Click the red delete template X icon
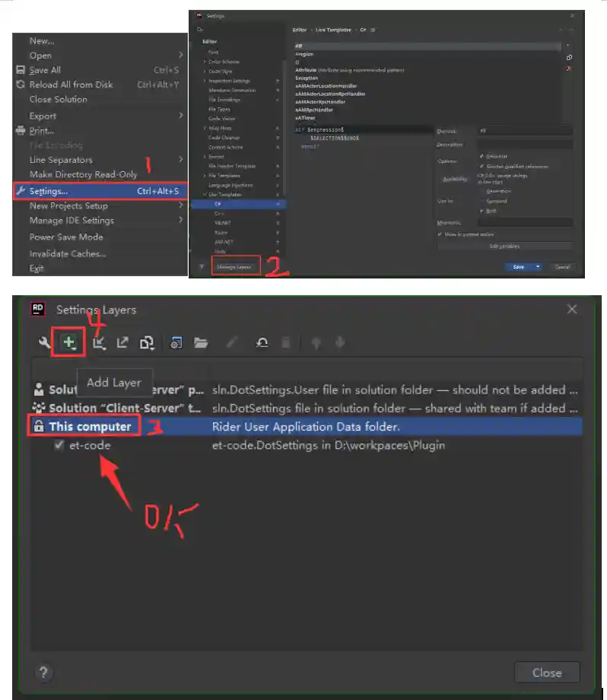The width and height of the screenshot is (607, 700). point(569,68)
